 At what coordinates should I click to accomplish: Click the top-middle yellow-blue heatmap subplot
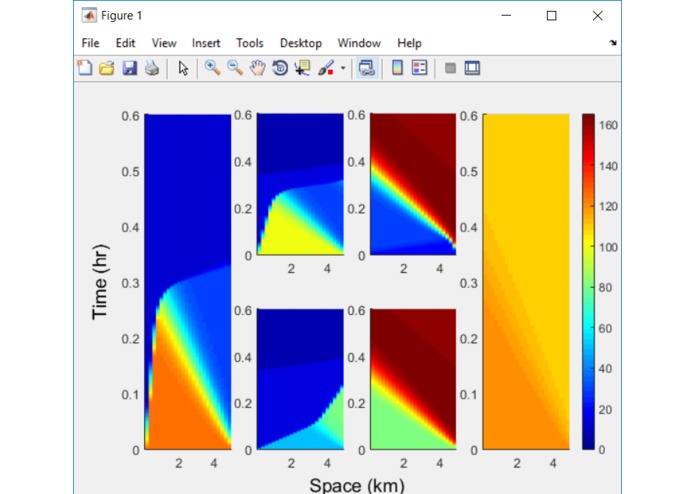pyautogui.click(x=301, y=184)
